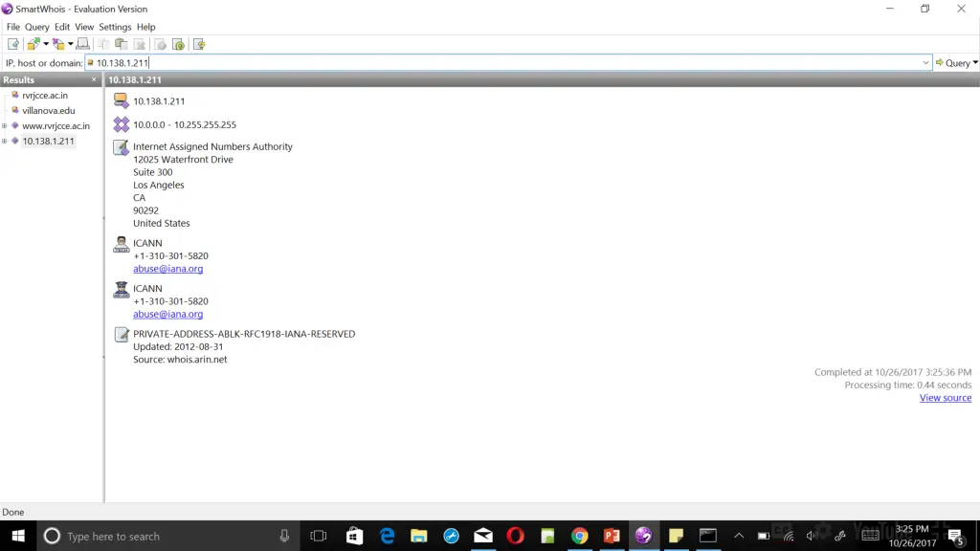Click Internet Assigned Numbers Authority text
The height and width of the screenshot is (551, 980).
click(212, 146)
